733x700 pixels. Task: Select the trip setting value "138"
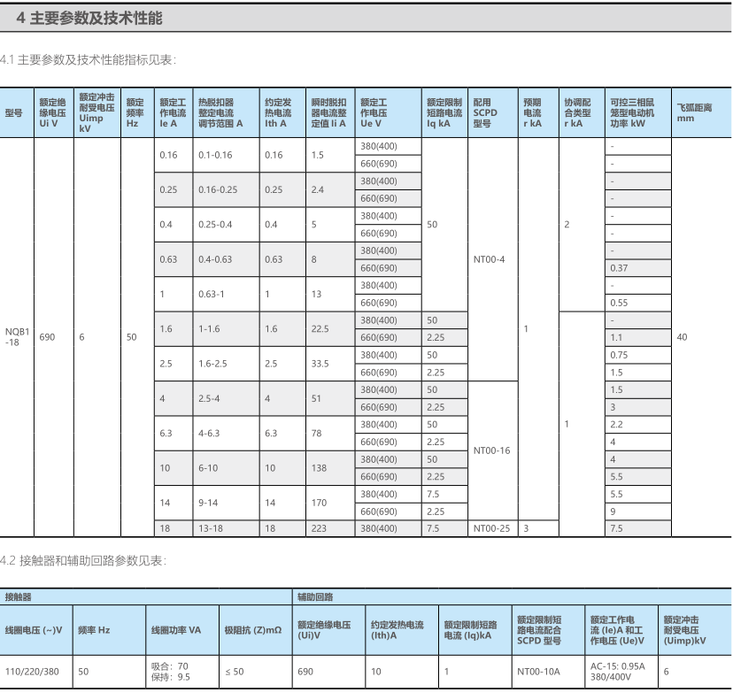click(x=319, y=468)
